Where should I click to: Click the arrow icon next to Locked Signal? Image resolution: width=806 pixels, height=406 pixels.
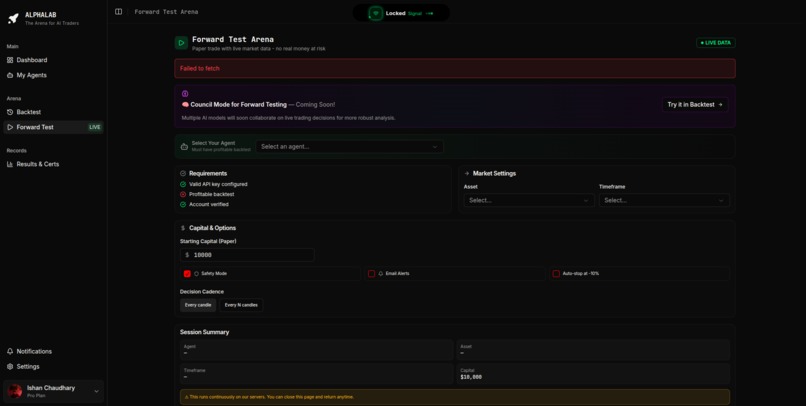click(430, 13)
